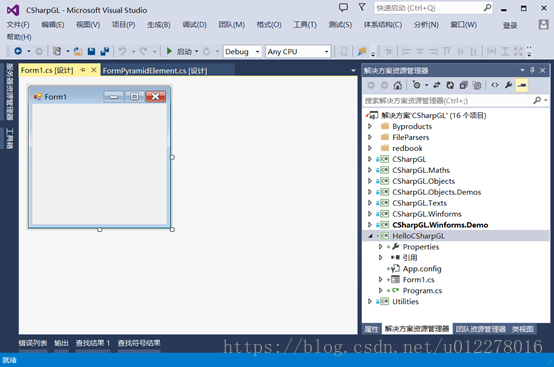The height and width of the screenshot is (367, 554).
Task: Select Program.cs in Solution Explorer
Action: coord(422,291)
